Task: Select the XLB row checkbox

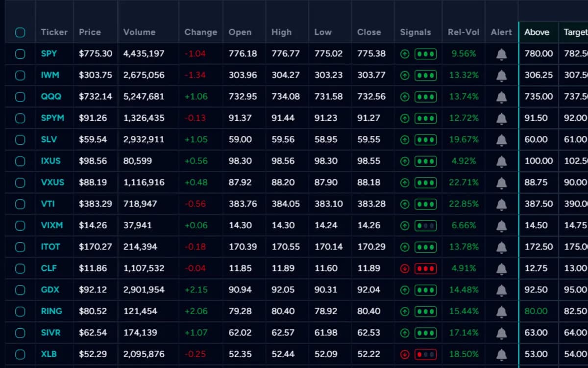Action: coord(20,354)
